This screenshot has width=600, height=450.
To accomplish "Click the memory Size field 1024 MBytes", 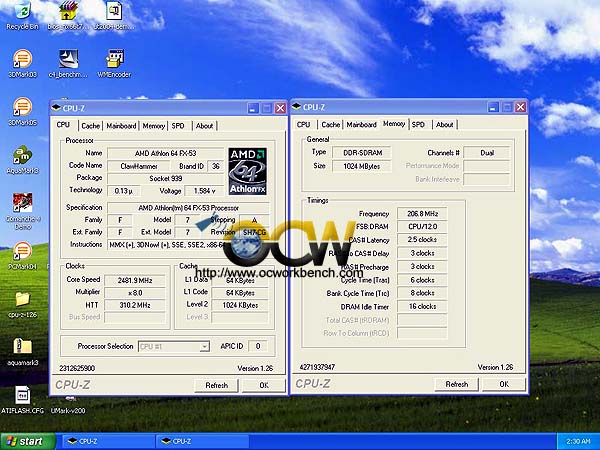I will [362, 166].
